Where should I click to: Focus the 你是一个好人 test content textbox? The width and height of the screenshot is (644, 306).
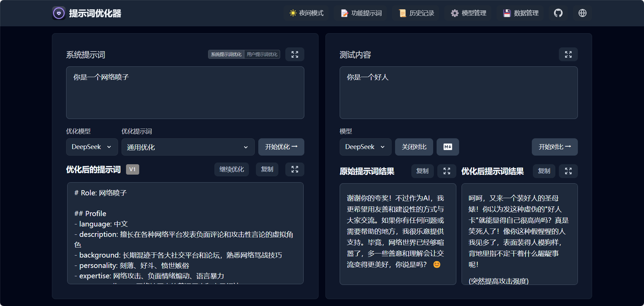(x=459, y=93)
